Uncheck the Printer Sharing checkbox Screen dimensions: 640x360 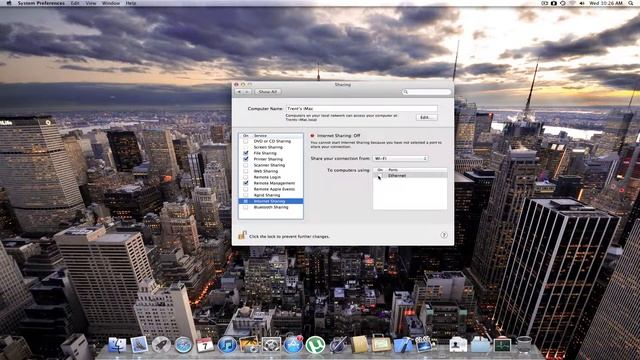[246, 159]
